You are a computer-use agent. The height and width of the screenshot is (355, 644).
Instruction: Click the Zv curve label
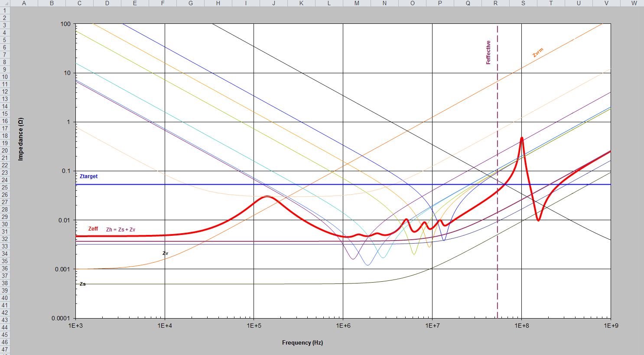tap(165, 253)
